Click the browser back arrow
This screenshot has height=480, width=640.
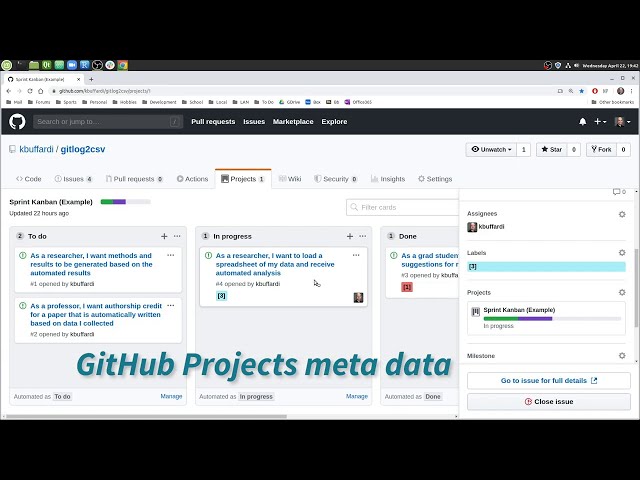pyautogui.click(x=9, y=91)
